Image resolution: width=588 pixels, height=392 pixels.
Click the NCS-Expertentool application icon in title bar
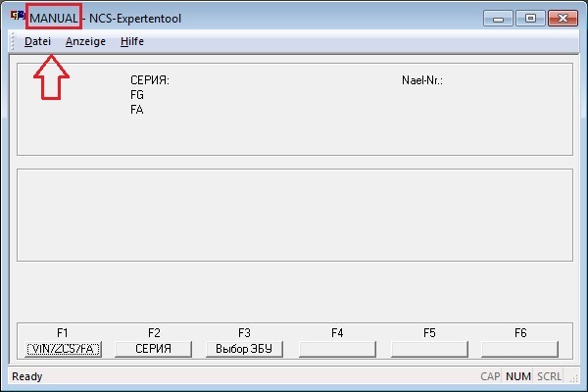point(18,16)
